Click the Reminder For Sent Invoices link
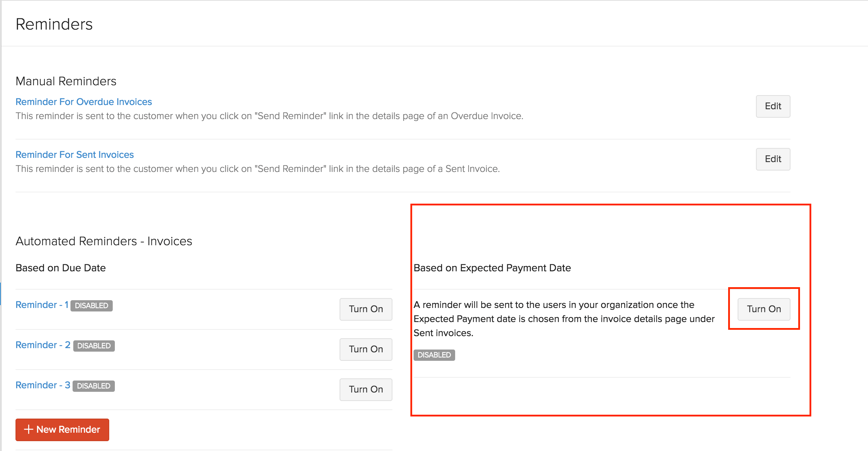This screenshot has height=451, width=868. (x=75, y=155)
